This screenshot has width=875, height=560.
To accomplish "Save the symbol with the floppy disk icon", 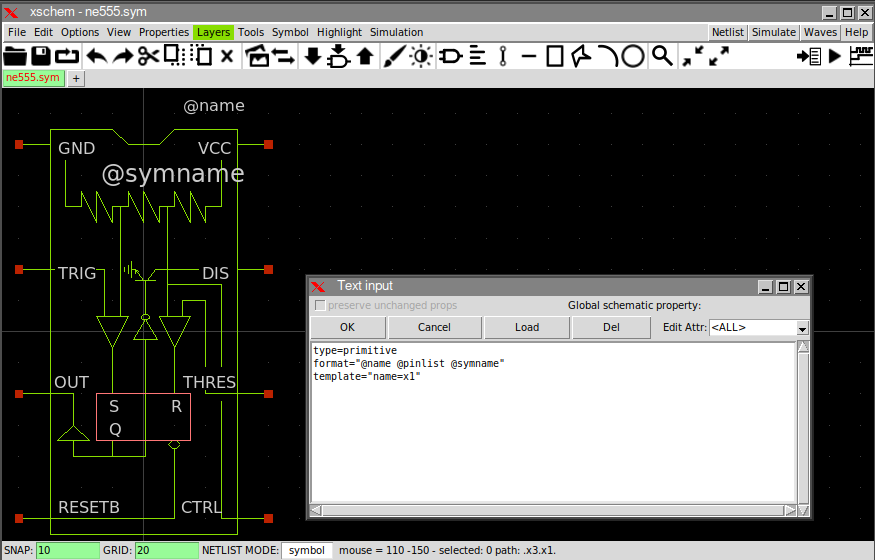I will click(41, 56).
